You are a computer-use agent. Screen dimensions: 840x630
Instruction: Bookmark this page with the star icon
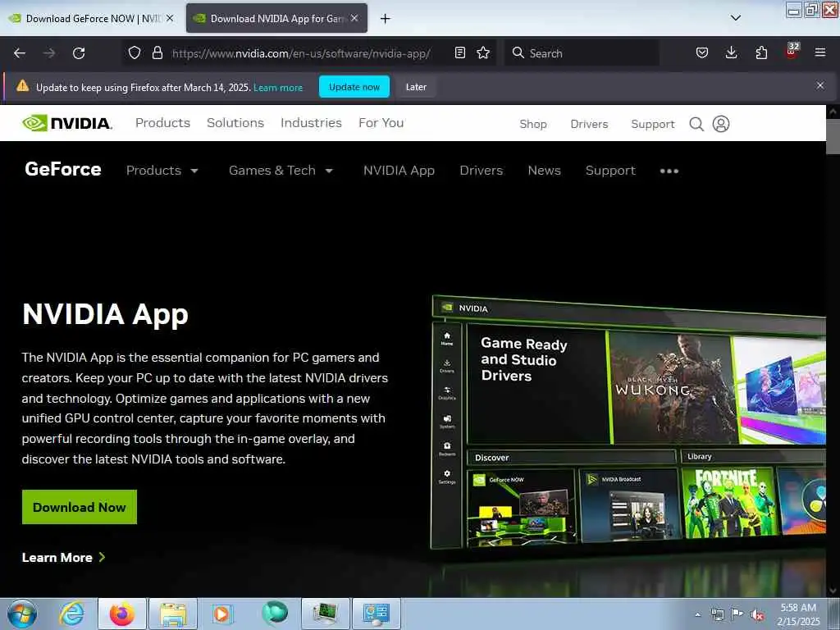pos(483,52)
